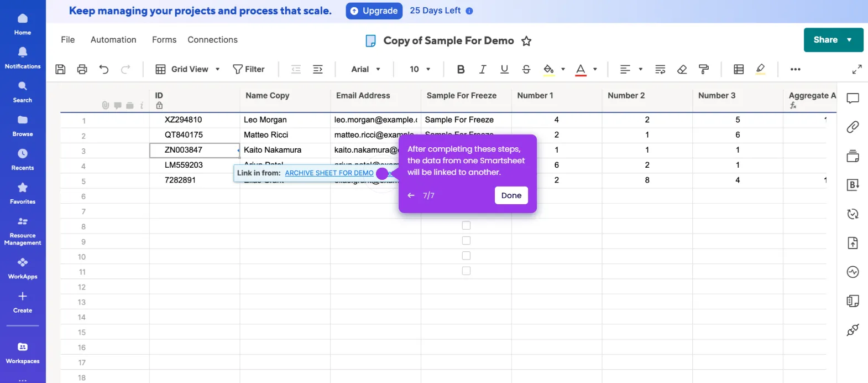The width and height of the screenshot is (868, 383).
Task: Open Recents in sidebar
Action: (x=23, y=159)
